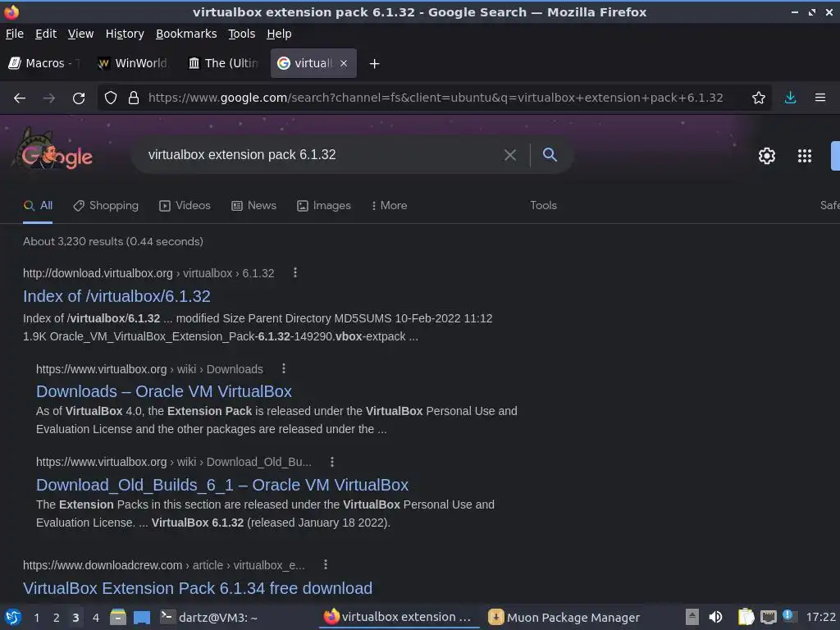840x630 pixels.
Task: Close the virtualbox Google Search tab
Action: tap(344, 63)
